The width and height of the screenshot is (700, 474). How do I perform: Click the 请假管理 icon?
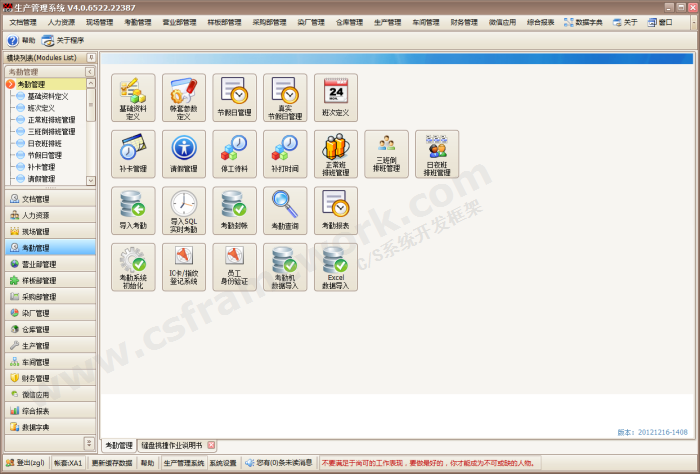coord(184,154)
